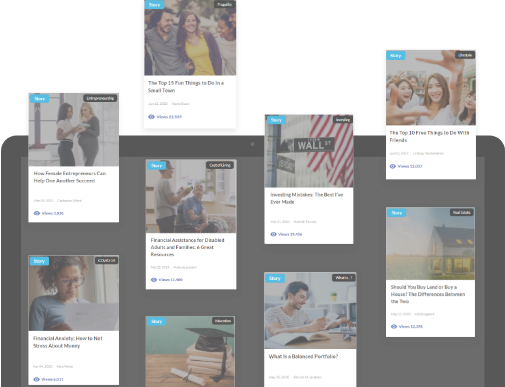Click the two women photo on the Entrepreneurs card
The width and height of the screenshot is (505, 387).
pyautogui.click(x=74, y=130)
